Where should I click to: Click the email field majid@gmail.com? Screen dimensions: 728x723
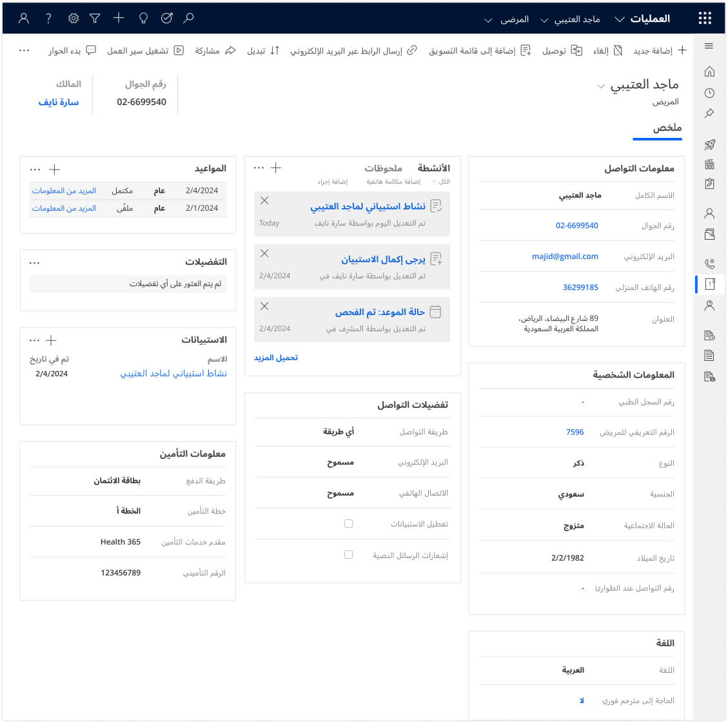coord(565,256)
